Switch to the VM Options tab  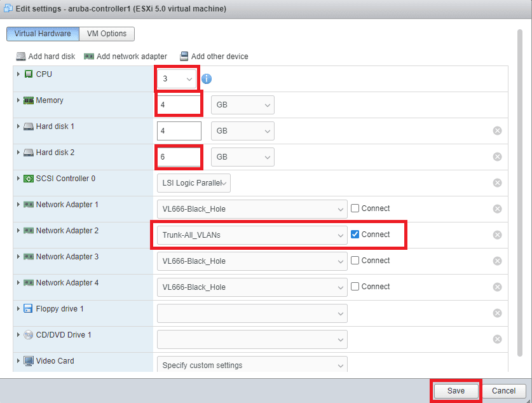tap(107, 34)
